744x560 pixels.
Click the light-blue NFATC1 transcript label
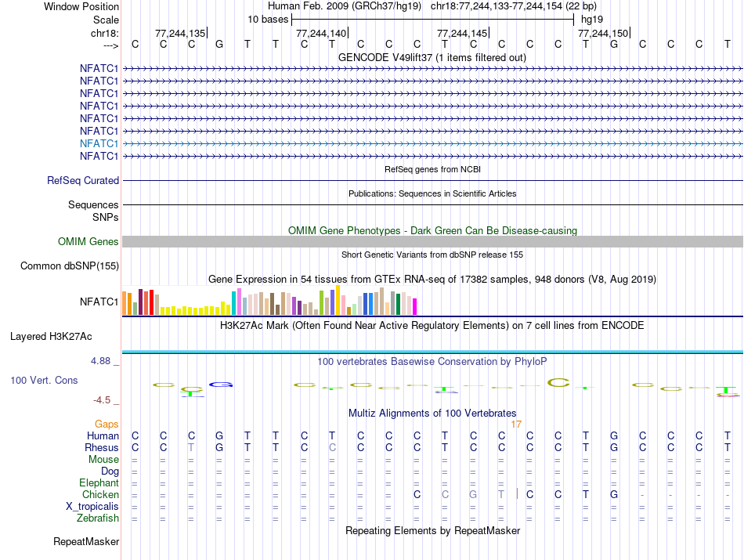tap(99, 143)
